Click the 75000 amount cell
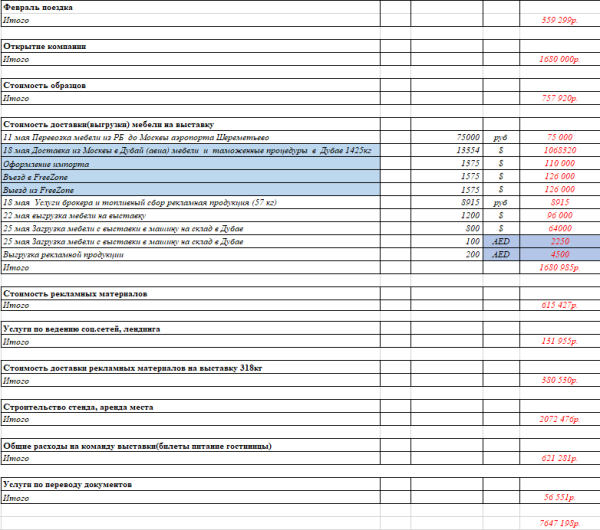 coord(467,136)
